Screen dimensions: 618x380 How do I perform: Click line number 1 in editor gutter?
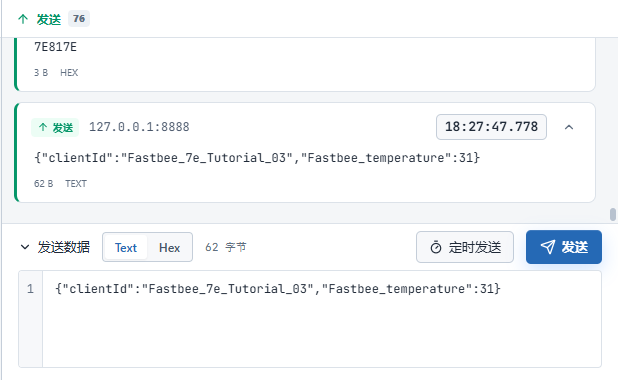coord(30,289)
